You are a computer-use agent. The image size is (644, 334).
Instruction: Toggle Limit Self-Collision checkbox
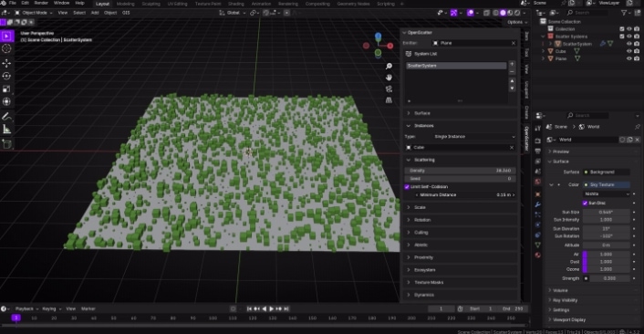click(407, 187)
